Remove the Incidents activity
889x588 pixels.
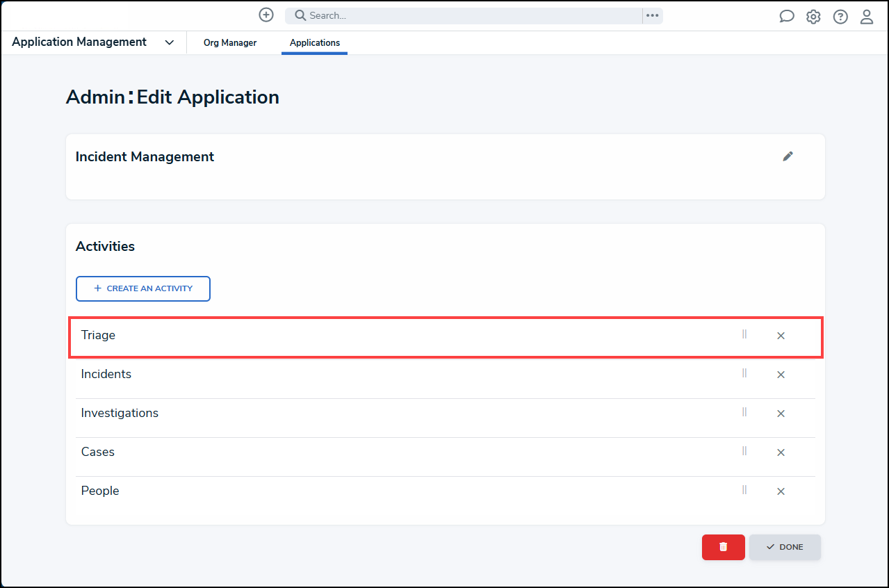pyautogui.click(x=781, y=375)
